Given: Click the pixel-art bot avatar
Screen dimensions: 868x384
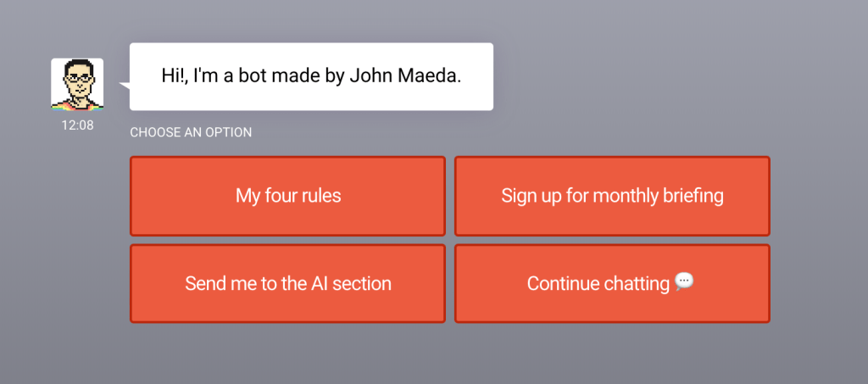Looking at the screenshot, I should pyautogui.click(x=77, y=84).
